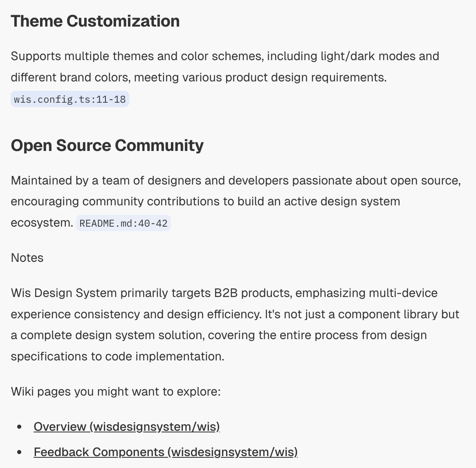Open the wis.config.ts:11-18 code reference
Image resolution: width=476 pixels, height=468 pixels.
(70, 99)
